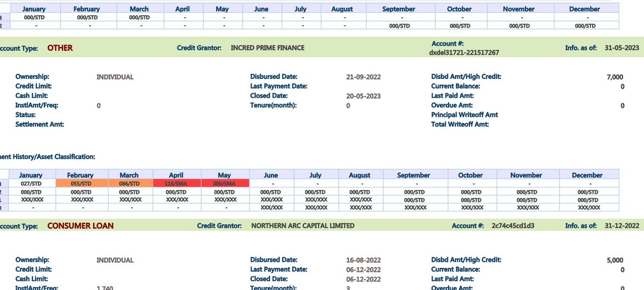Click INDIVIDUAL ownership under NORTHERN ARC CAPITAL

(x=115, y=260)
